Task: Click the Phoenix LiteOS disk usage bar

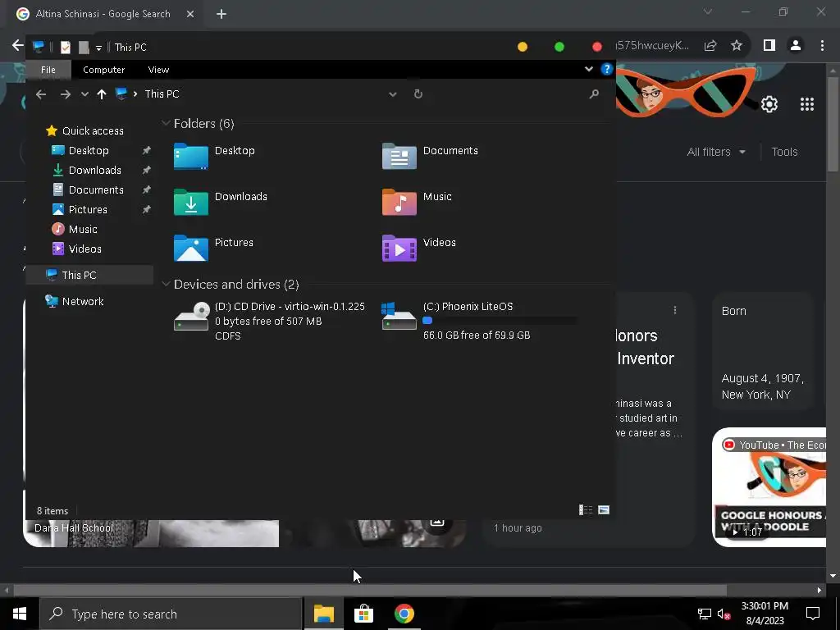Action: [x=500, y=321]
